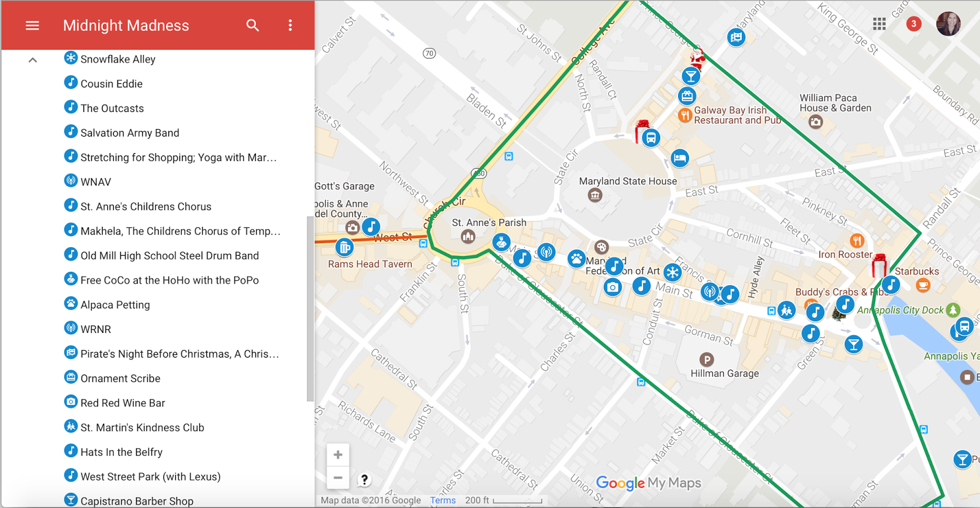Select The Outcasts list entry

(x=104, y=108)
